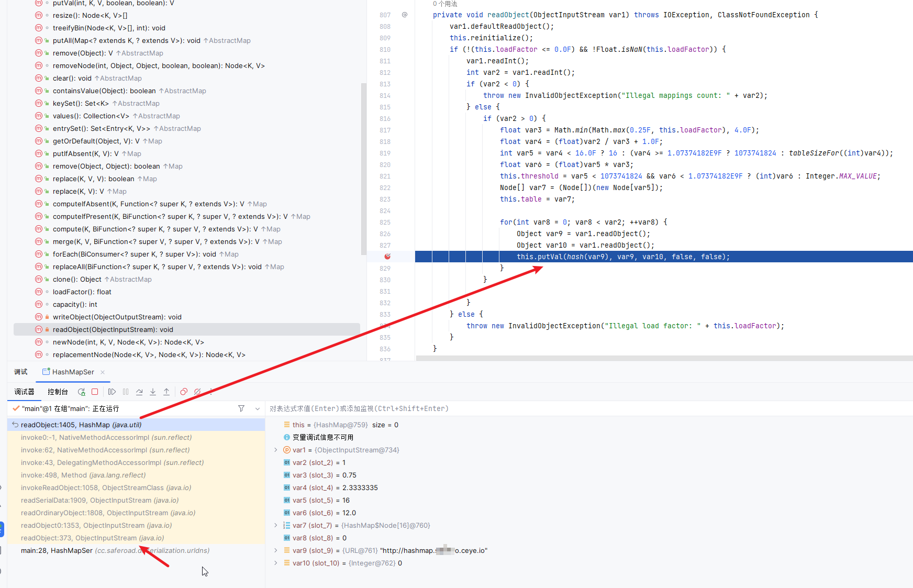
Task: Expand the var7 HashMap$Node array variable
Action: [276, 525]
